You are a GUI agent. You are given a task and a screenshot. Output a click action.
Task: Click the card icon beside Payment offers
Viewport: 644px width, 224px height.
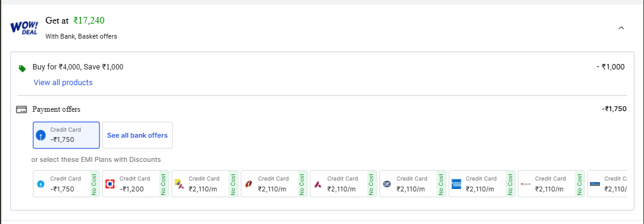(x=21, y=109)
